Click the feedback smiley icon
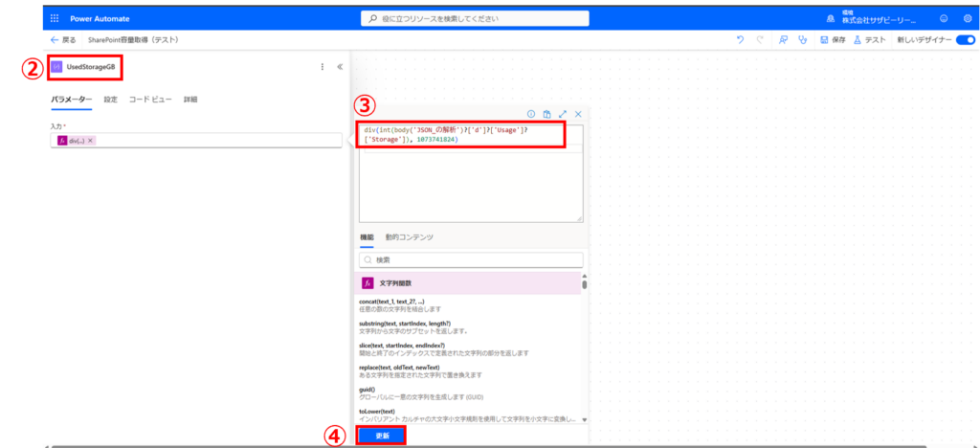Screen dimensions: 980x448 (943, 18)
